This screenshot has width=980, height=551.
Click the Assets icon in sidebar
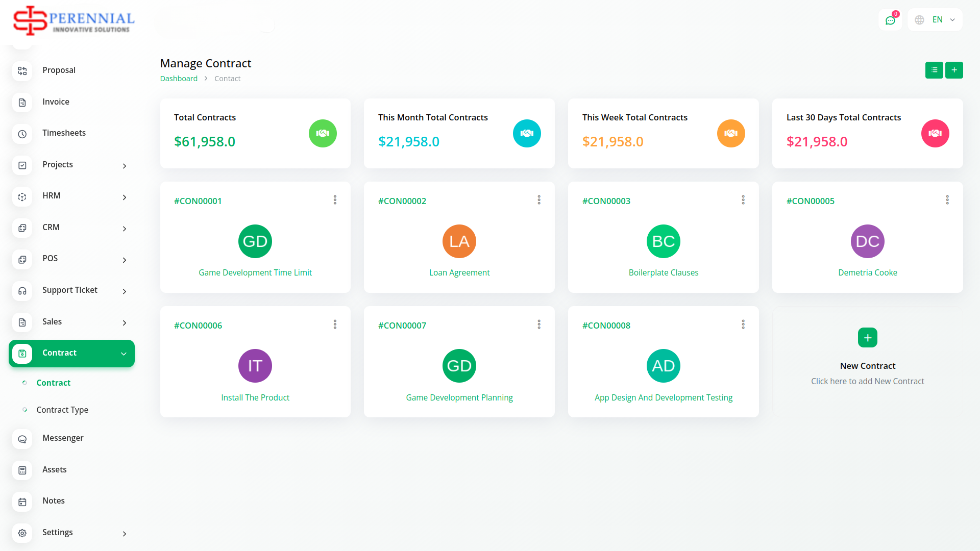pos(22,470)
